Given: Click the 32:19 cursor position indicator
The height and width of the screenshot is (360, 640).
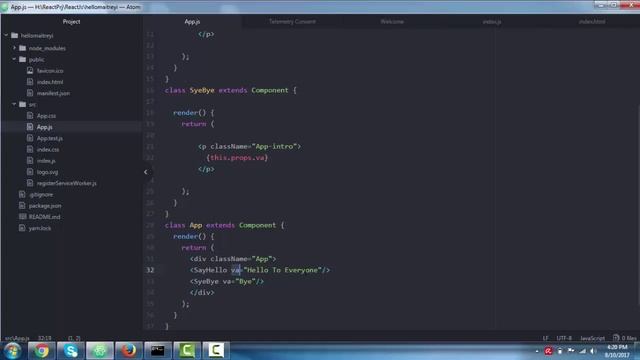Looking at the screenshot, I should (x=44, y=338).
